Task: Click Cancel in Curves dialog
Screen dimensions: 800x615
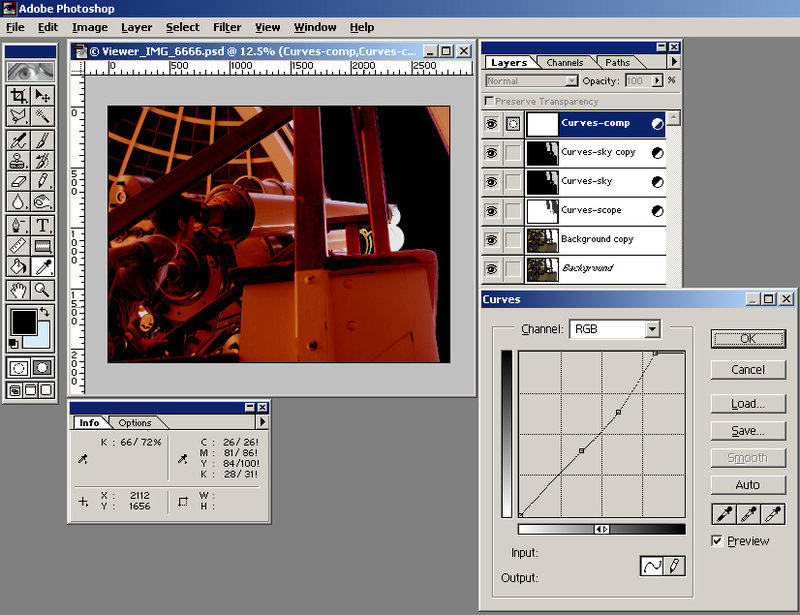Action: pyautogui.click(x=748, y=370)
